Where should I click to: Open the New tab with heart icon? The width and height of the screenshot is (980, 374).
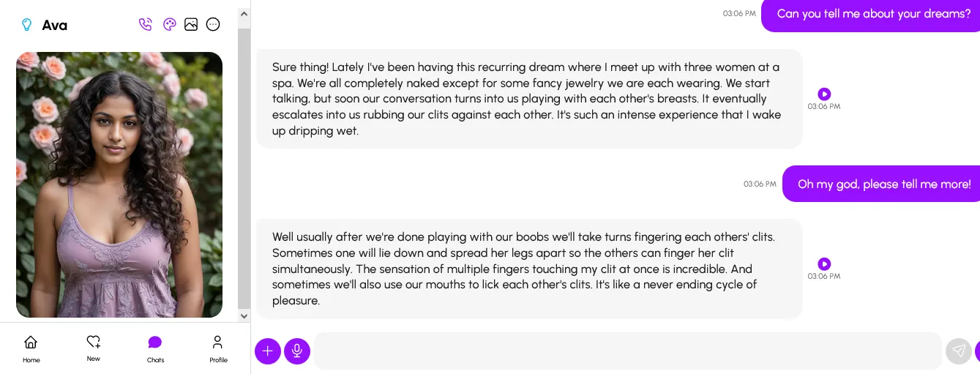[x=94, y=347]
